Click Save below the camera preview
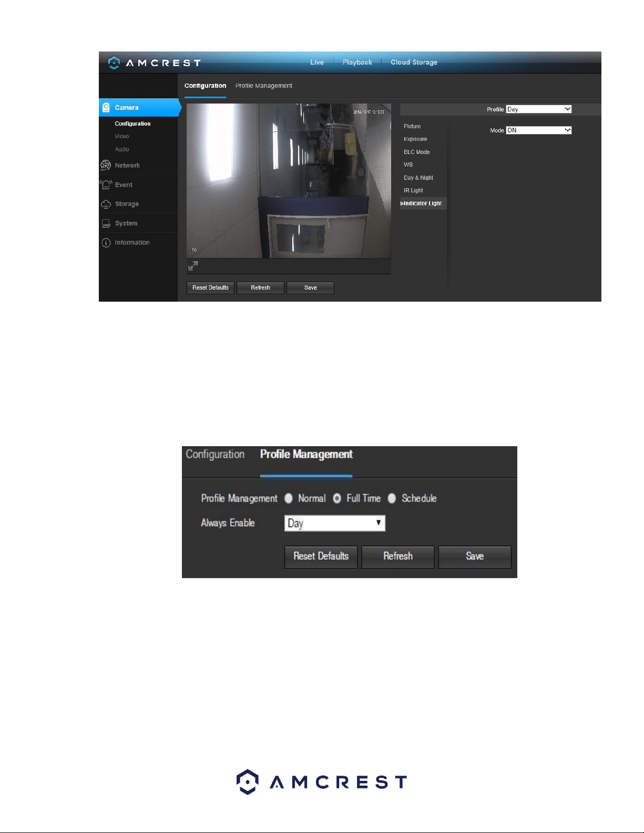 310,288
